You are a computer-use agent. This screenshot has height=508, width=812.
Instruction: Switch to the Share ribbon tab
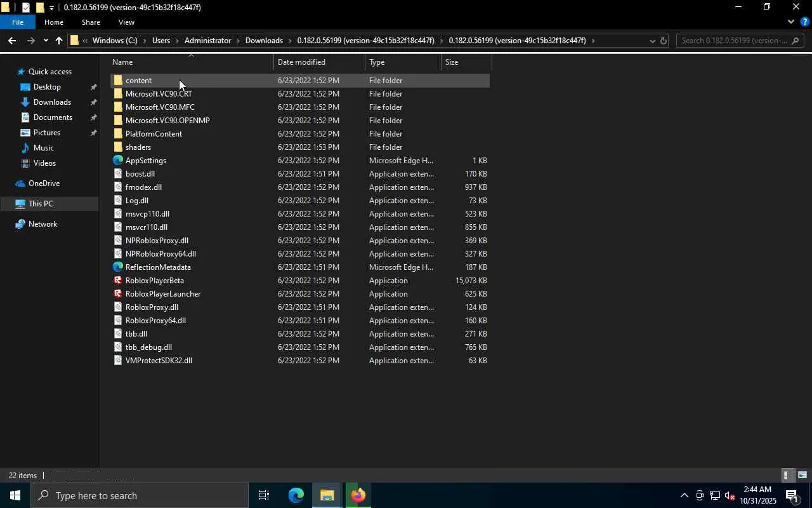[91, 22]
